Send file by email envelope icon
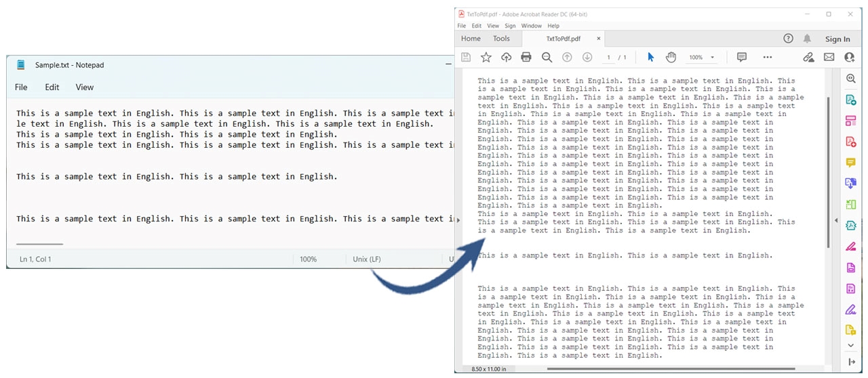Screen dimensions: 868x378 829,58
